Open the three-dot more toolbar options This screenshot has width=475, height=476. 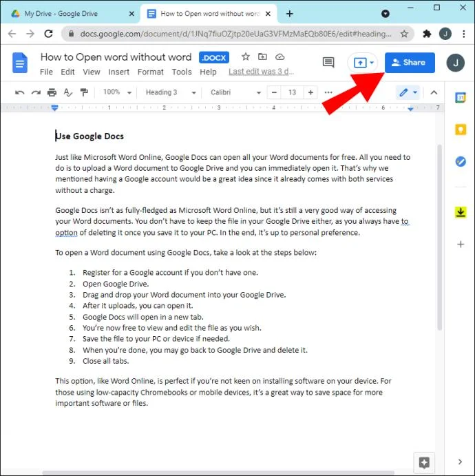pos(328,92)
